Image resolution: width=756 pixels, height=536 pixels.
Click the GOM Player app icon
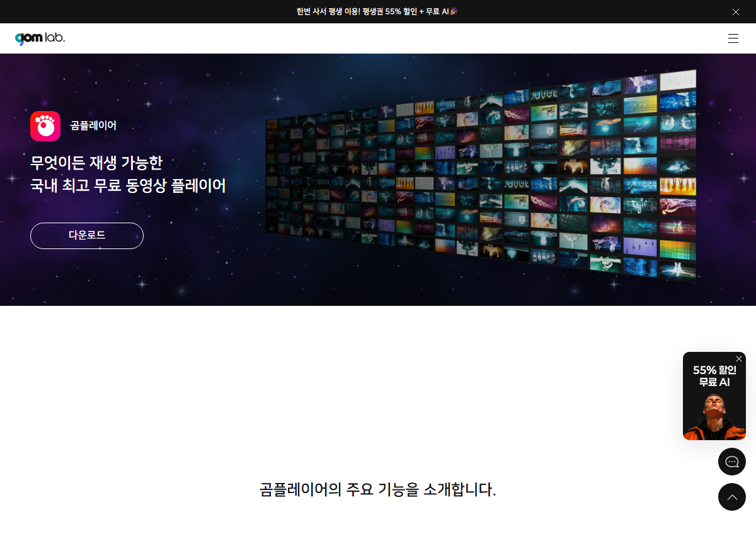45,126
